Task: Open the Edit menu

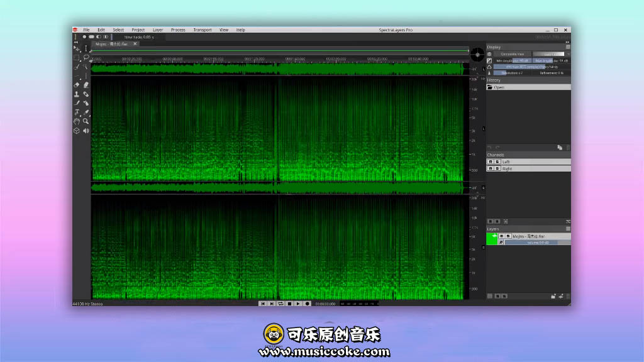Action: click(x=101, y=30)
